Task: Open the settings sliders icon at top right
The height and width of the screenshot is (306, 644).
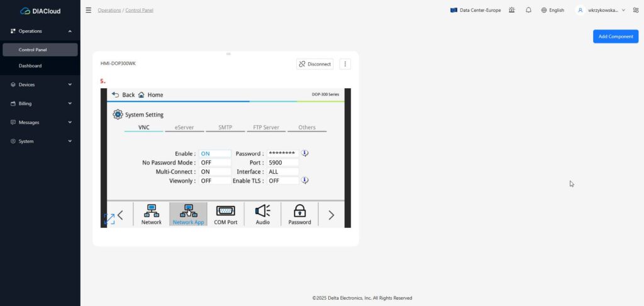Action: pyautogui.click(x=635, y=10)
